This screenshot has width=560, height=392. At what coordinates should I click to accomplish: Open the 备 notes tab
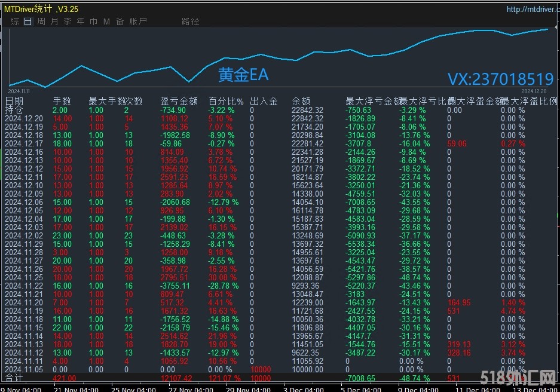pyautogui.click(x=120, y=22)
